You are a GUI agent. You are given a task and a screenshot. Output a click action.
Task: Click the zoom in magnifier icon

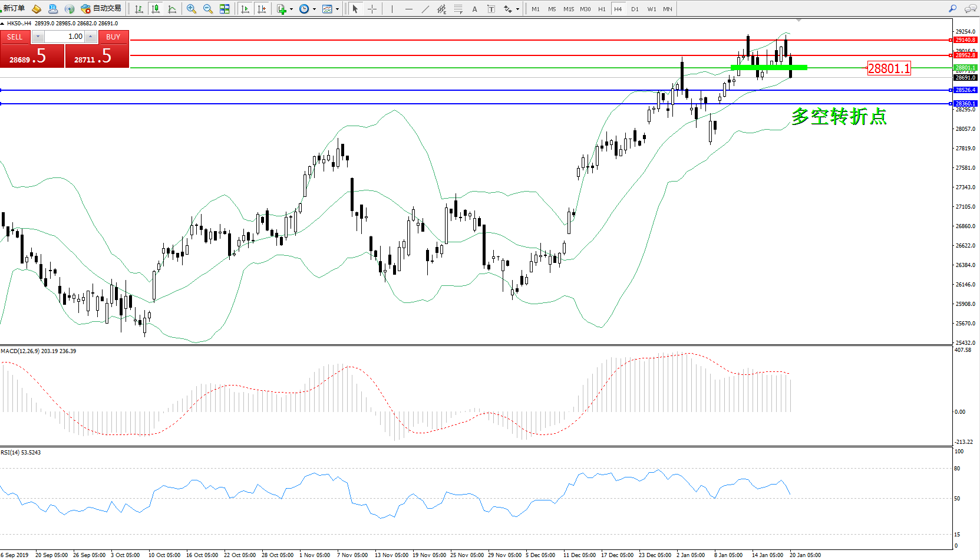point(192,9)
